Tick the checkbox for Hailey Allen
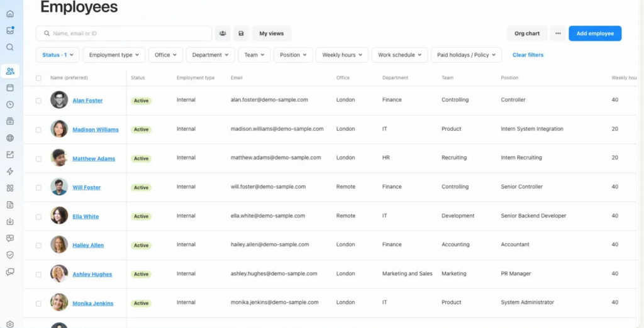The width and height of the screenshot is (644, 328). click(38, 246)
